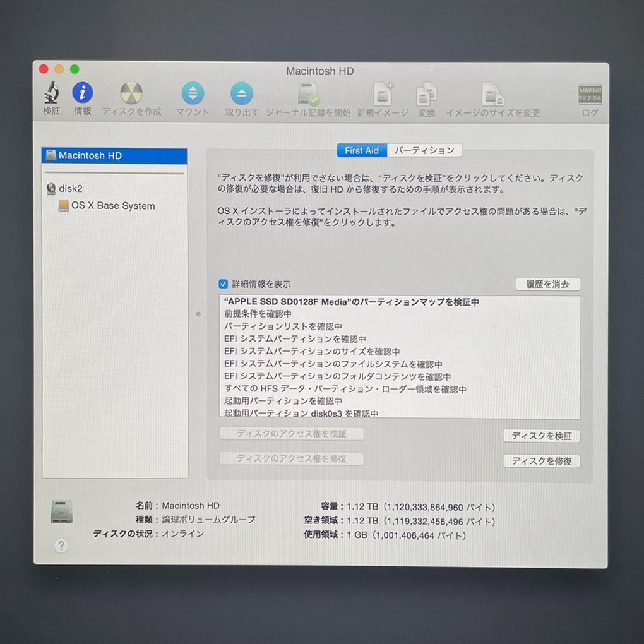
Task: Click the log line パーティションリストを確認中
Action: (283, 326)
